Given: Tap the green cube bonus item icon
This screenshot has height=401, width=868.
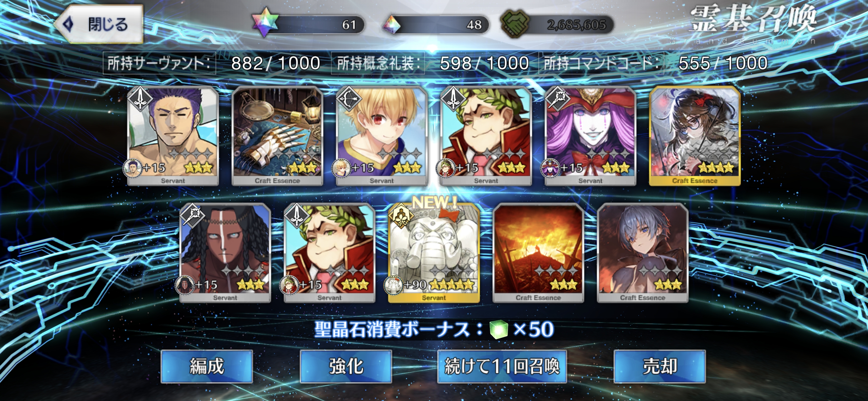Looking at the screenshot, I should 499,330.
